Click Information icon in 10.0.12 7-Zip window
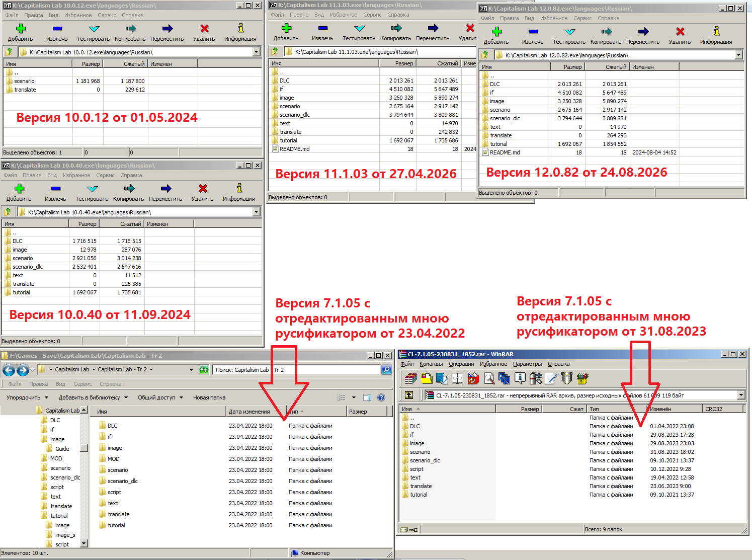Viewport: 752px width, 560px height. [240, 28]
